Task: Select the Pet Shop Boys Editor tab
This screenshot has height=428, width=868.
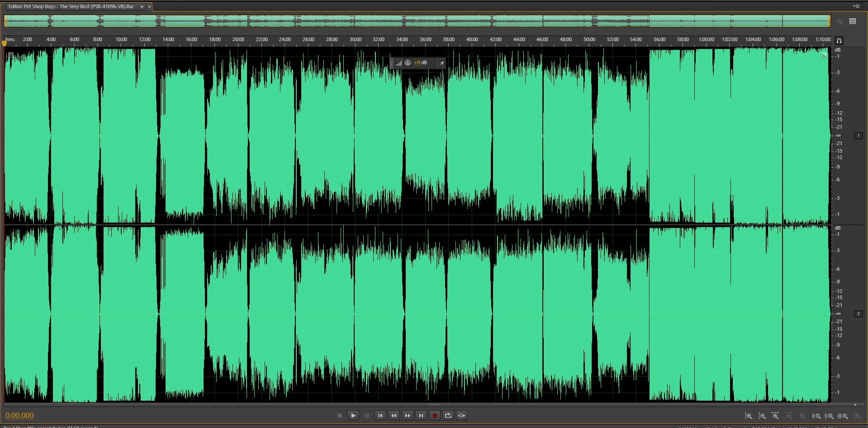Action: [x=71, y=7]
